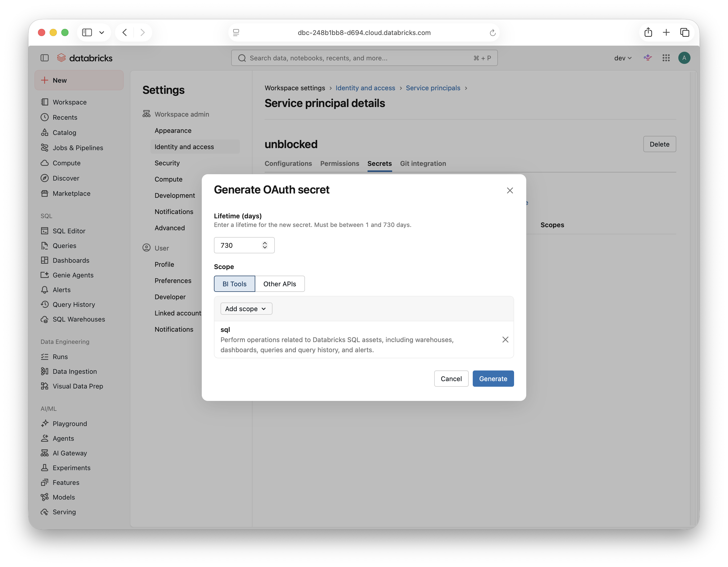This screenshot has height=567, width=728.
Task: Click the New button in sidebar
Action: 79,80
